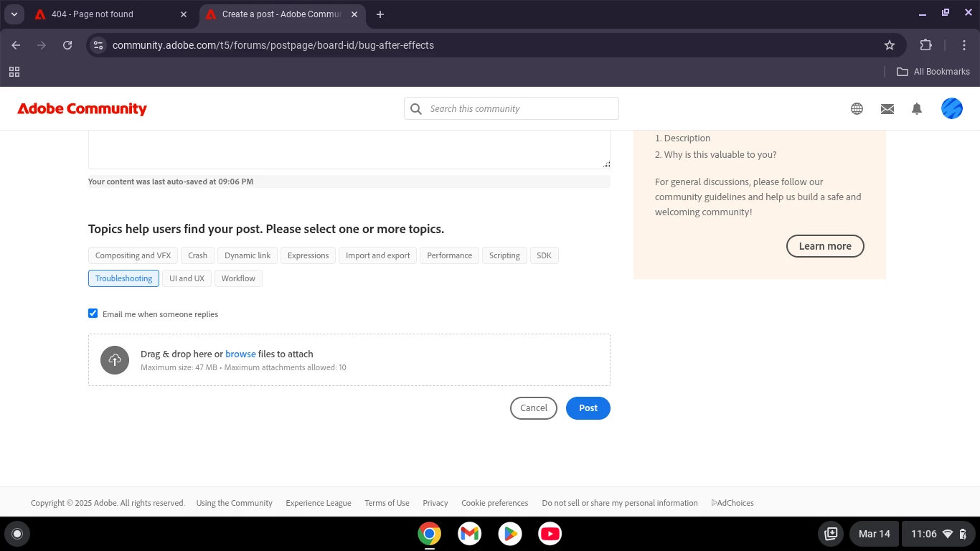980x551 pixels.
Task: Launch Gmail from the shelf
Action: click(x=470, y=534)
